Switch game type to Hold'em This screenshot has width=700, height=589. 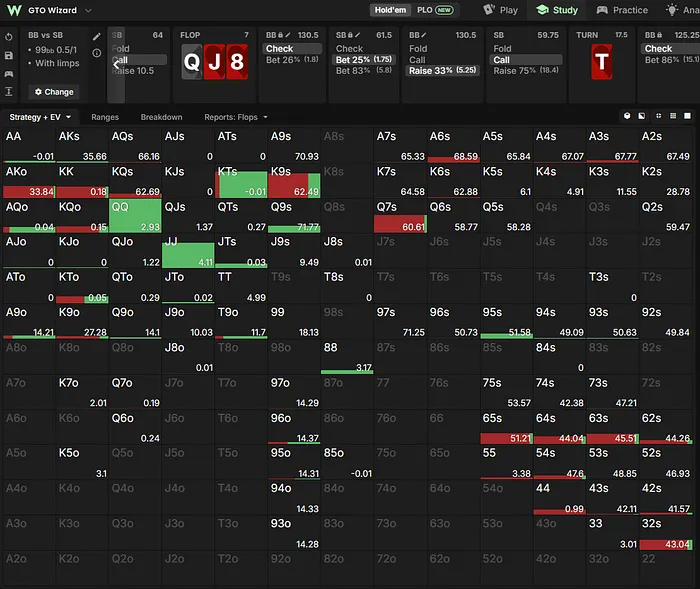(390, 10)
